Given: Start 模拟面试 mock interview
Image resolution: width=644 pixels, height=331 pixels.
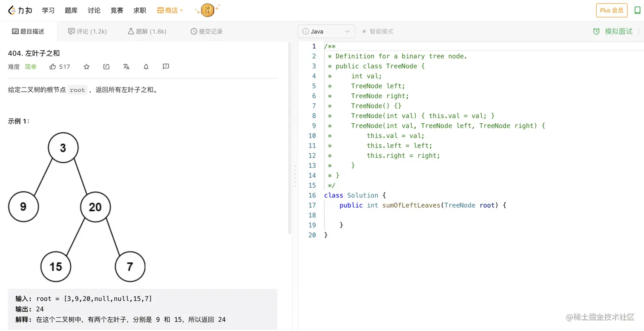Looking at the screenshot, I should [613, 32].
